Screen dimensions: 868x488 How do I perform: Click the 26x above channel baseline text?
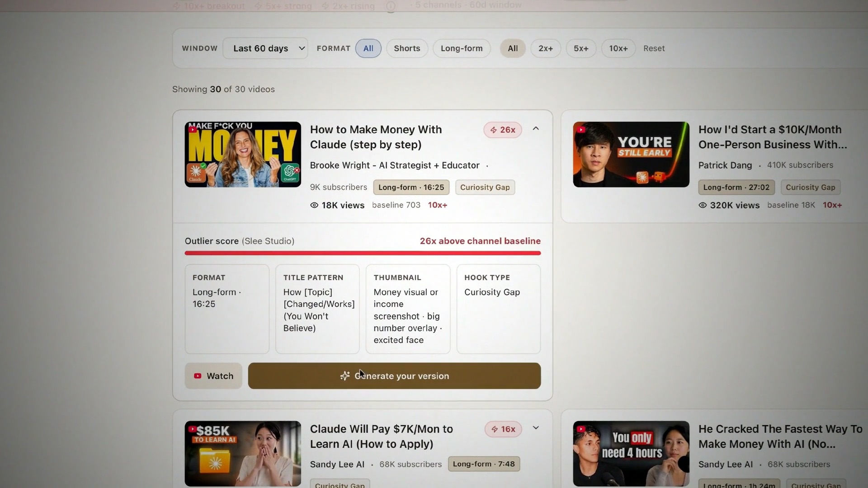point(480,241)
